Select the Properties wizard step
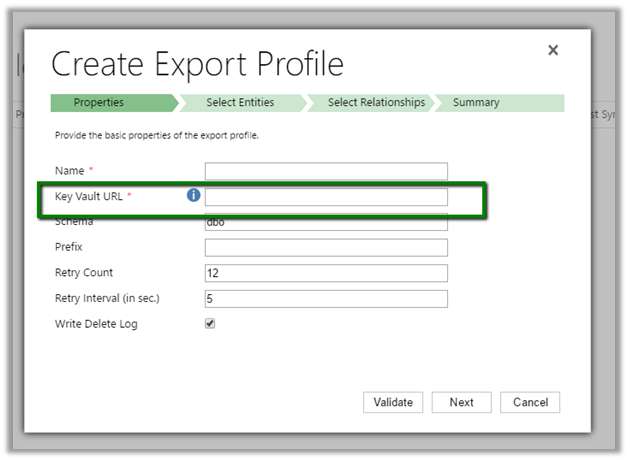628x461 pixels. pos(100,103)
